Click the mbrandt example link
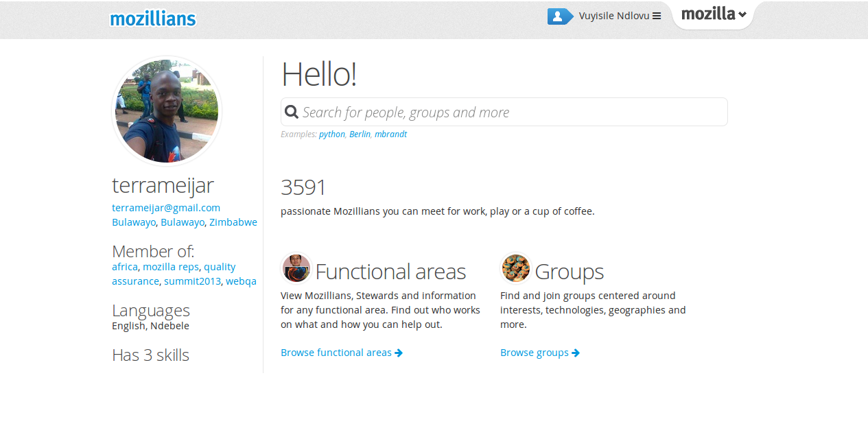The height and width of the screenshot is (426, 868). click(390, 134)
